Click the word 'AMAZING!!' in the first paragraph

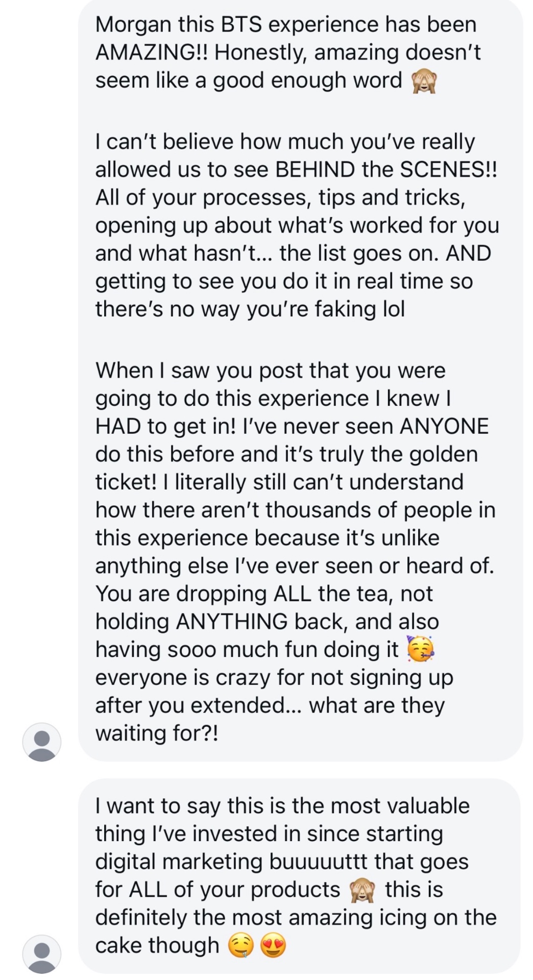(152, 52)
